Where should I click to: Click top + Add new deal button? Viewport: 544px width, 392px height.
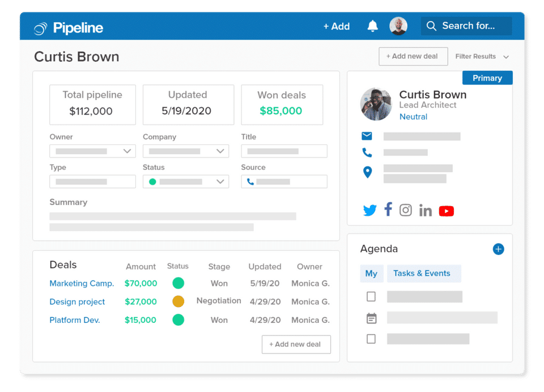(413, 56)
